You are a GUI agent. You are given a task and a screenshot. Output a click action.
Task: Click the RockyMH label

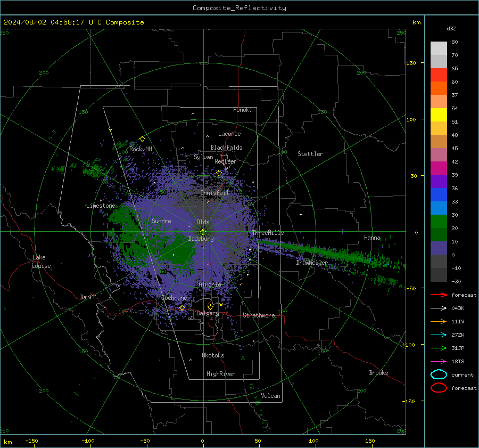[141, 149]
